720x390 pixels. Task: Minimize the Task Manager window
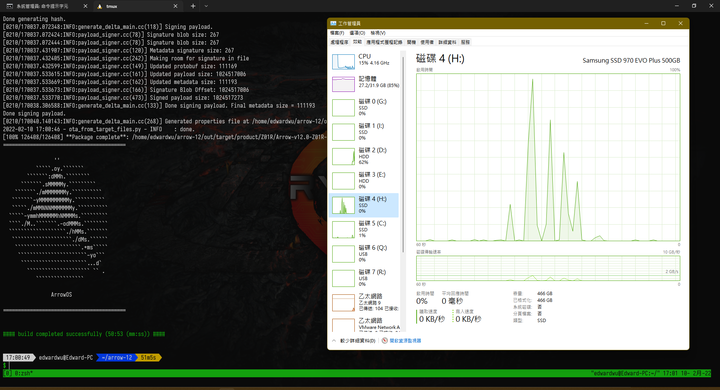(646, 23)
